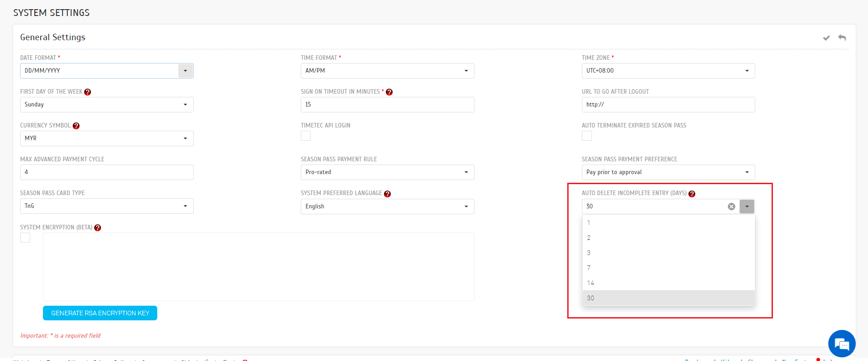Choose 14 days in the dropdown list
Viewport: 868px width, 361px height.
click(x=591, y=283)
